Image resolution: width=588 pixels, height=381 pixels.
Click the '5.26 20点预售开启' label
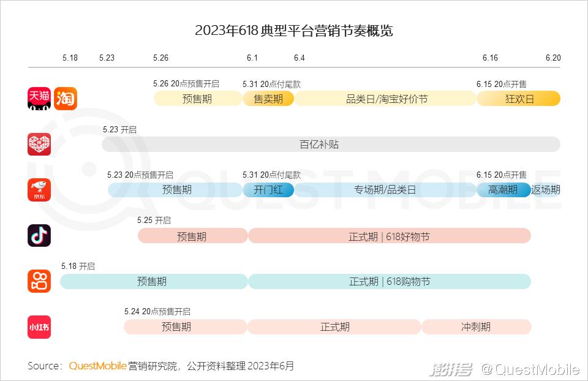click(x=186, y=84)
